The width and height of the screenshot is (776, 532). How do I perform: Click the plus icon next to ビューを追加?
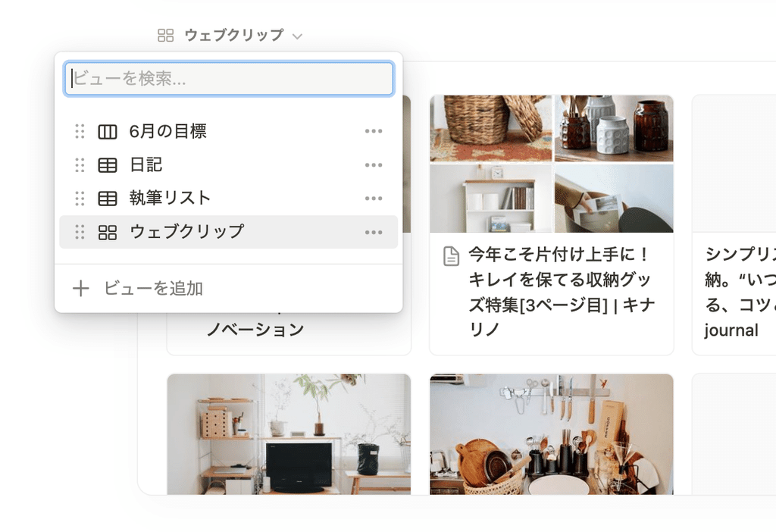pos(80,289)
